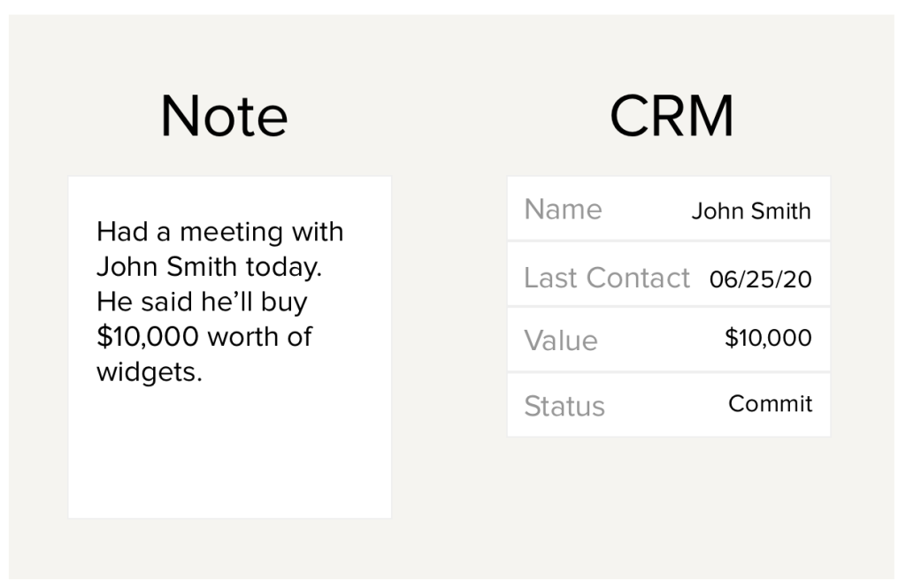Viewport: 906px width, 588px height.
Task: Edit the 06/25/20 last contact date
Action: [x=760, y=279]
